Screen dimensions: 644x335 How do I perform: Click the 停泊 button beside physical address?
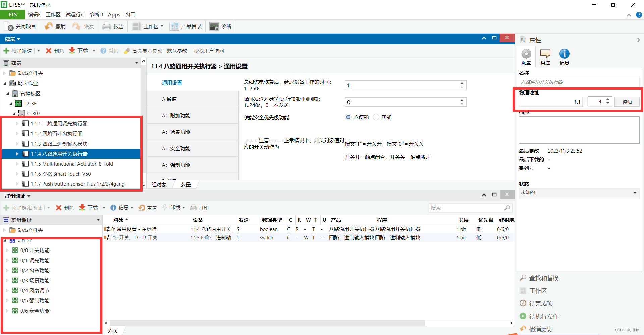627,102
